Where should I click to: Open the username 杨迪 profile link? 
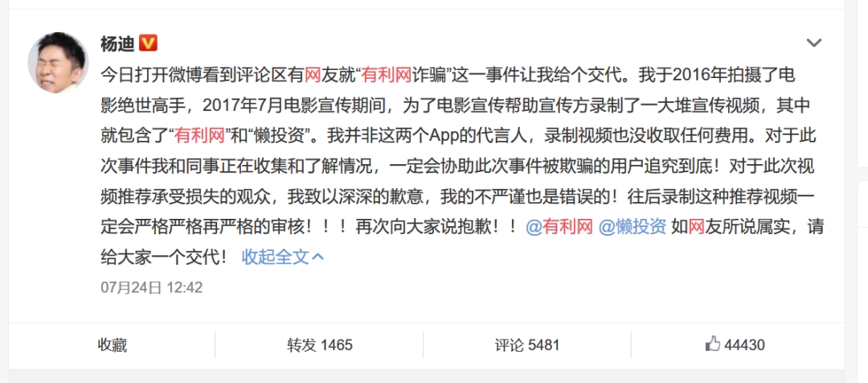(x=118, y=43)
